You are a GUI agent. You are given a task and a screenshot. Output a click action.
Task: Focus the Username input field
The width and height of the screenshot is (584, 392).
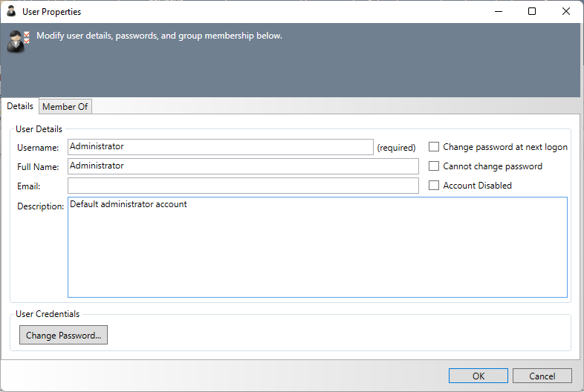[220, 147]
